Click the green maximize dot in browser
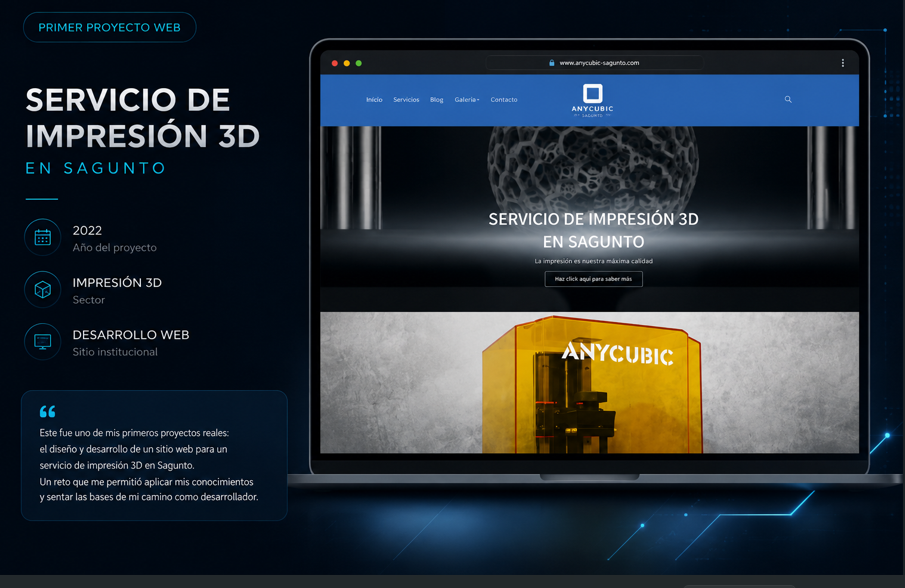This screenshot has height=588, width=905. tap(359, 63)
